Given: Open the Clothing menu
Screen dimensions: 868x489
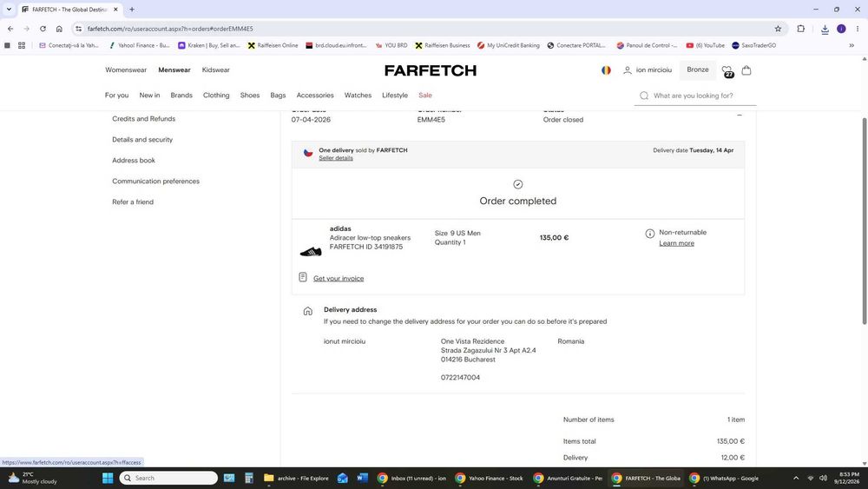Looking at the screenshot, I should coord(216,96).
